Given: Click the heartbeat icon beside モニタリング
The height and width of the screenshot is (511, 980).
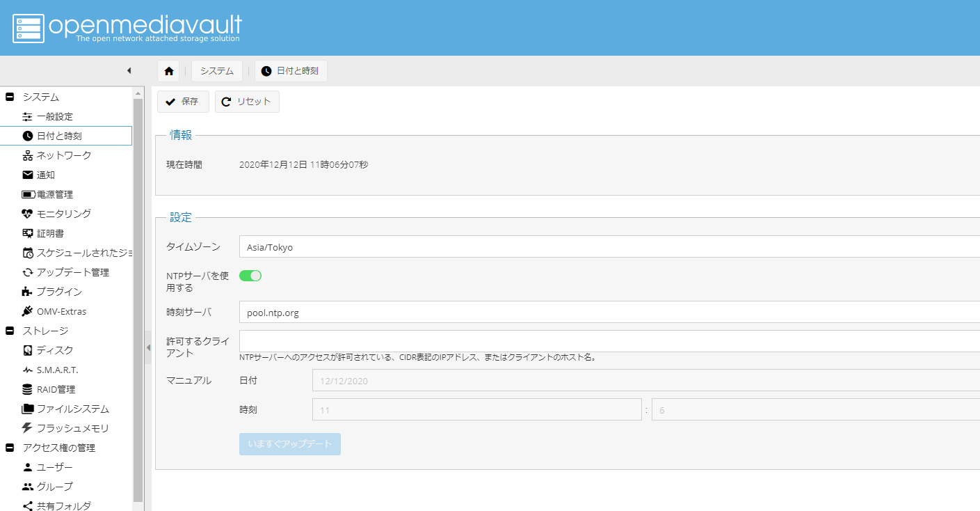Looking at the screenshot, I should 28,214.
